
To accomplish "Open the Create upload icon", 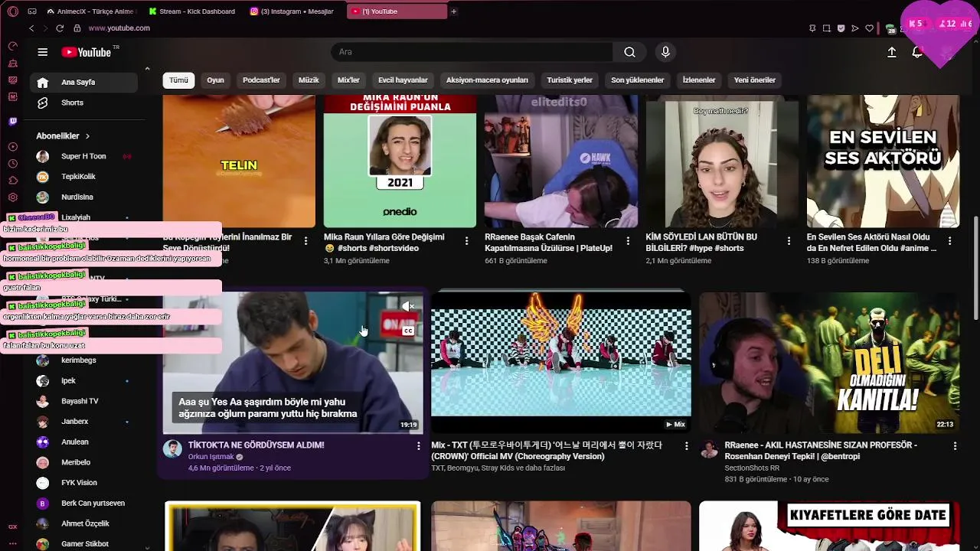I will click(x=892, y=52).
